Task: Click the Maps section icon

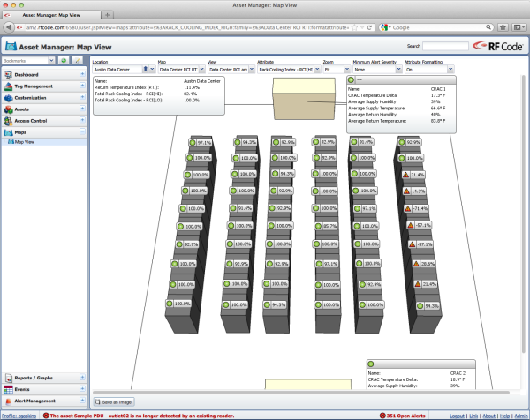Action: 8,132
